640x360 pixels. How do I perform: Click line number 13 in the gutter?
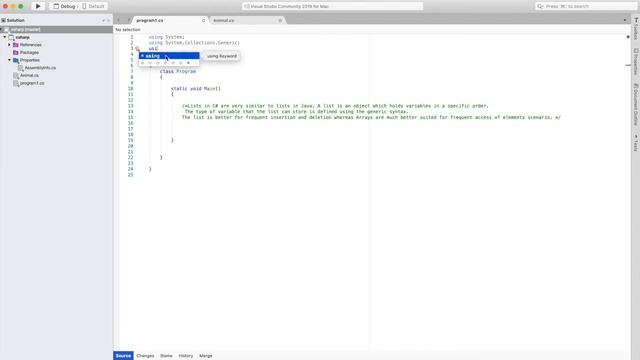tap(131, 106)
